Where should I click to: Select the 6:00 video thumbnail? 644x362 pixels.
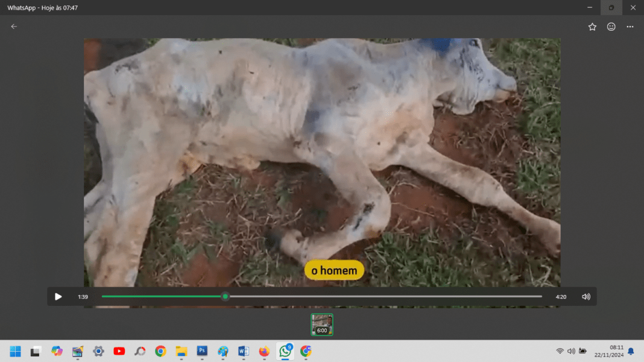click(321, 325)
